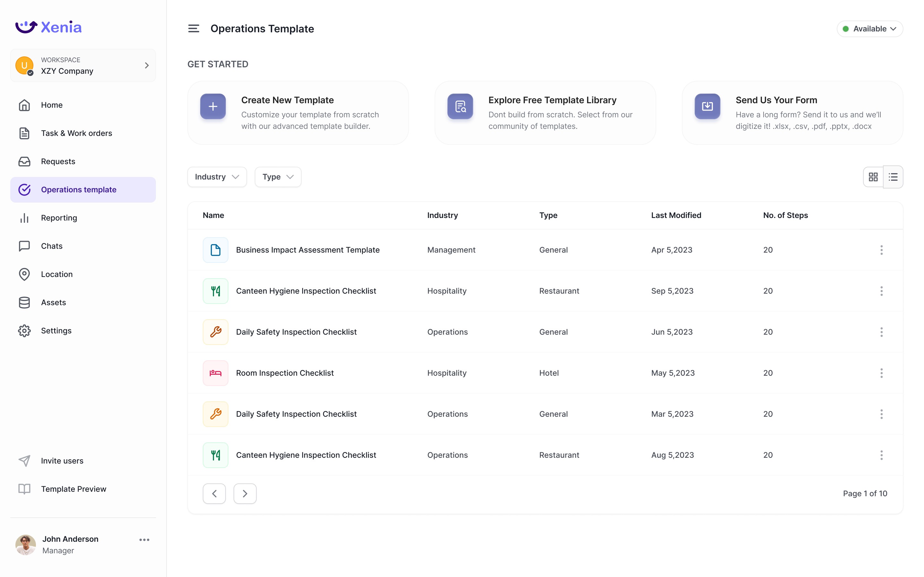The width and height of the screenshot is (924, 577).
Task: Expand the Industry filter dropdown
Action: click(x=217, y=177)
